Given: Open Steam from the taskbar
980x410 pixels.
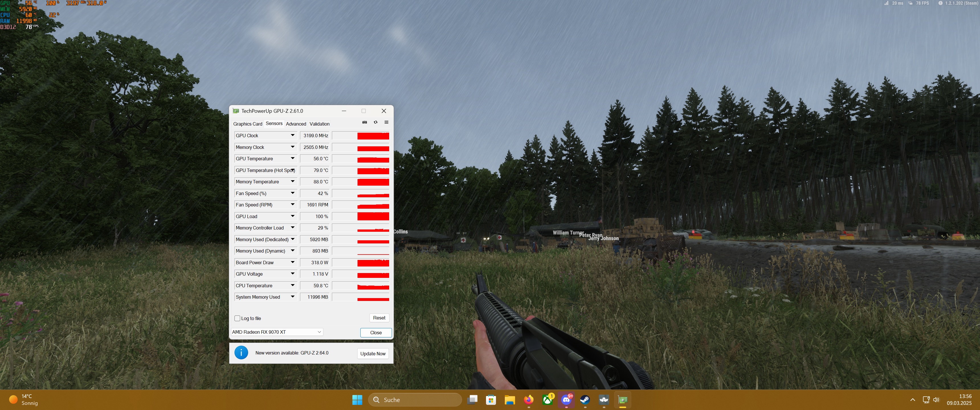Looking at the screenshot, I should click(585, 400).
